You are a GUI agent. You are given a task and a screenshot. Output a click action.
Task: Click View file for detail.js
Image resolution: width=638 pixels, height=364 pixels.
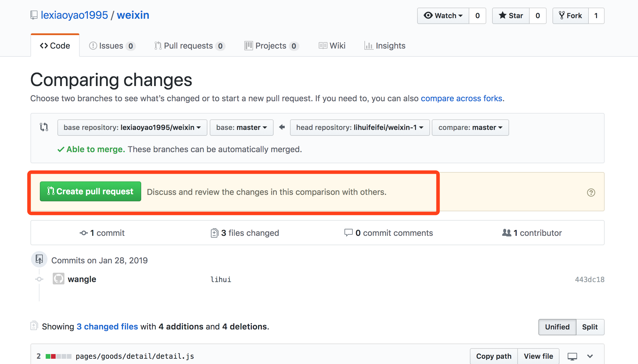(x=538, y=356)
